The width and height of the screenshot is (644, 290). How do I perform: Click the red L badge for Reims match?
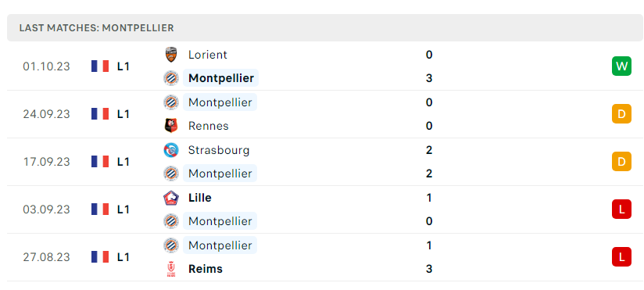pos(621,256)
